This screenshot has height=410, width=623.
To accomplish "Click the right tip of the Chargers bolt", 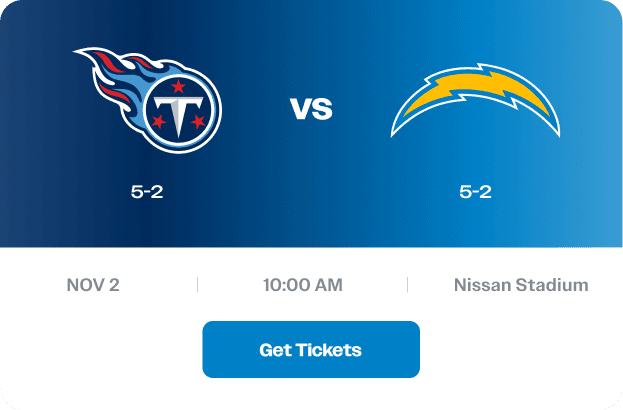I will pos(556,132).
